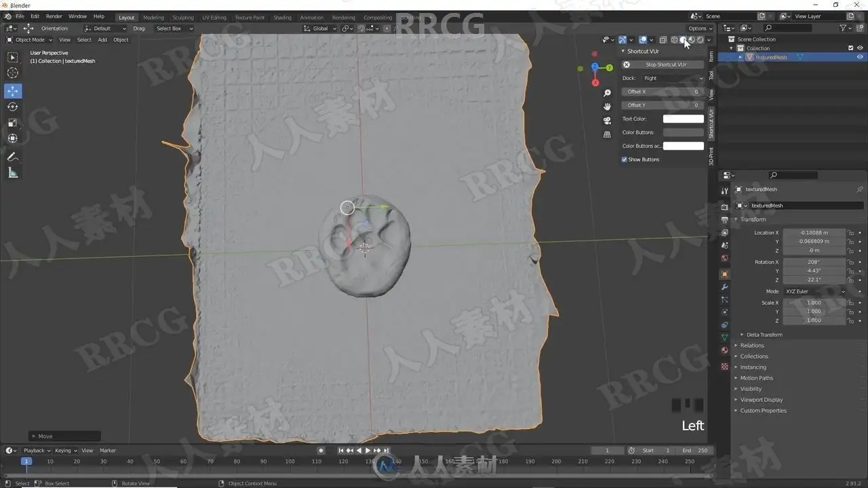Enable rendered viewport shading

point(701,40)
